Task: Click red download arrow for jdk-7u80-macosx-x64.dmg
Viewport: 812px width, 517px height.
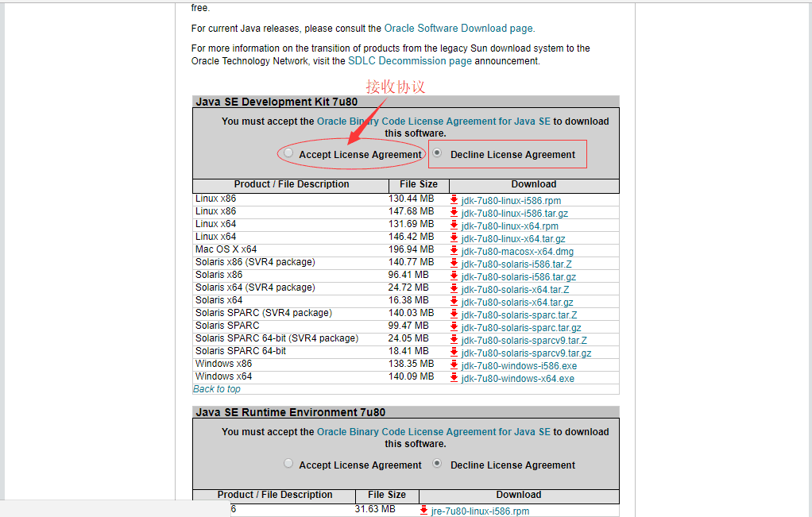Action: click(454, 250)
